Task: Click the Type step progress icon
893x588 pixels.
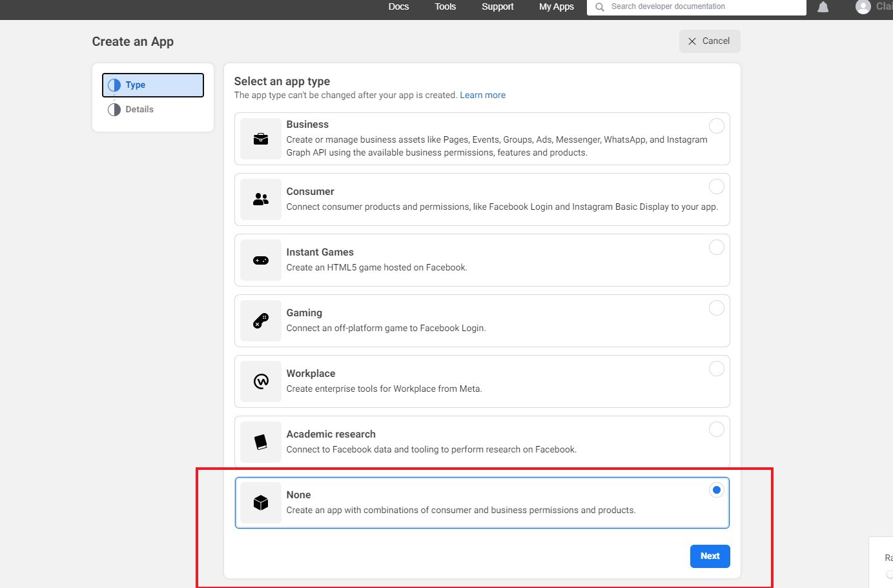Action: tap(114, 85)
